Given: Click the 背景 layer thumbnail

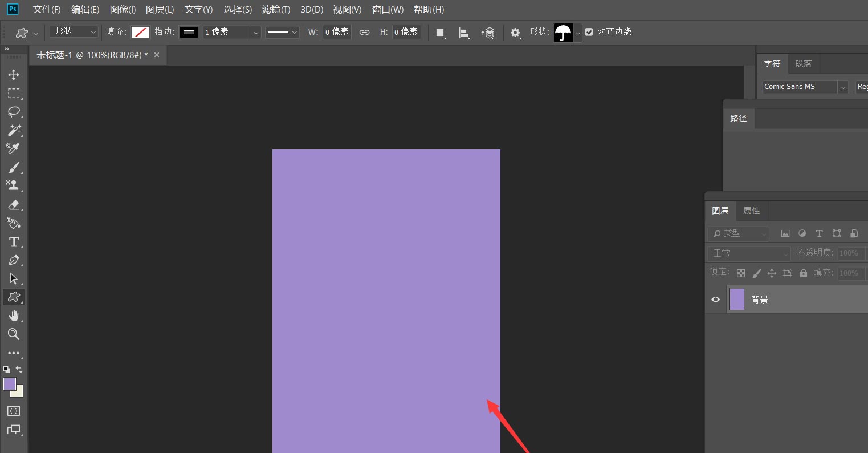Looking at the screenshot, I should tap(737, 299).
